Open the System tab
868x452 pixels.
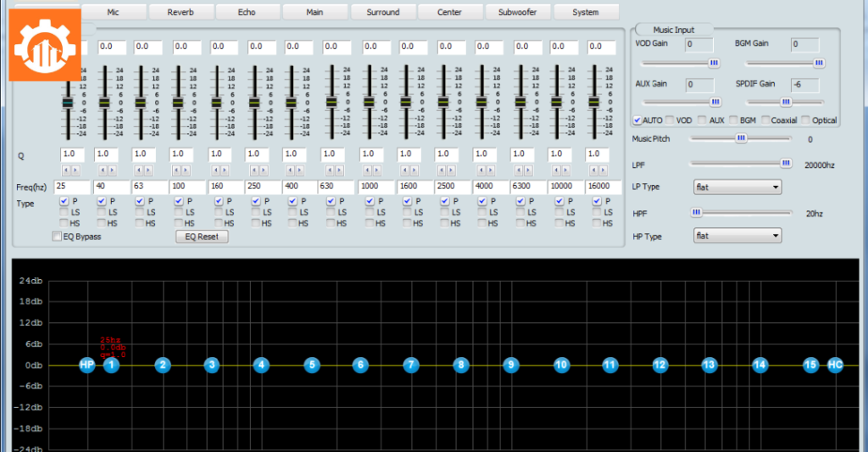point(585,13)
